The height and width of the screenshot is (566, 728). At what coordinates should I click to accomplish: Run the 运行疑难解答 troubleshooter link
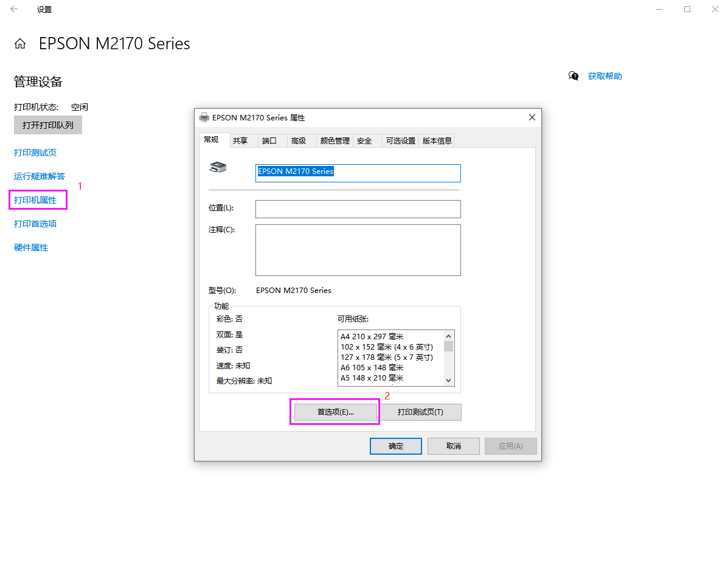(x=40, y=176)
